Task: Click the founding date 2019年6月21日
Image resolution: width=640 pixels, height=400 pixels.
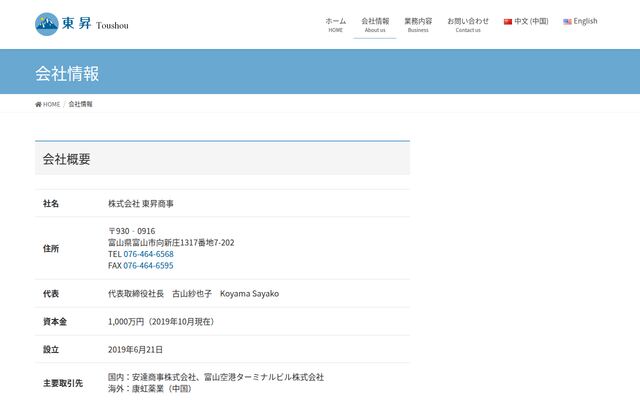Action: point(135,349)
